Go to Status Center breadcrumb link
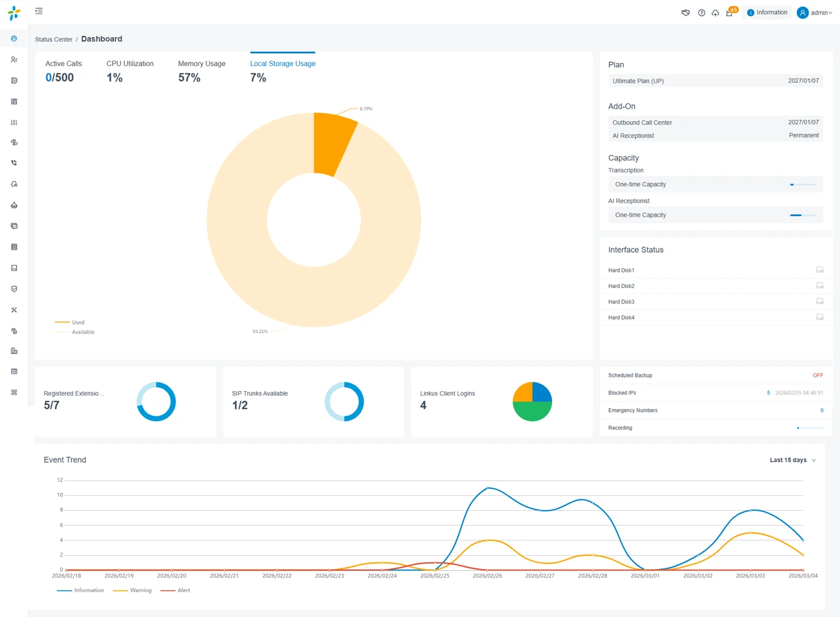The width and height of the screenshot is (840, 617). 53,40
